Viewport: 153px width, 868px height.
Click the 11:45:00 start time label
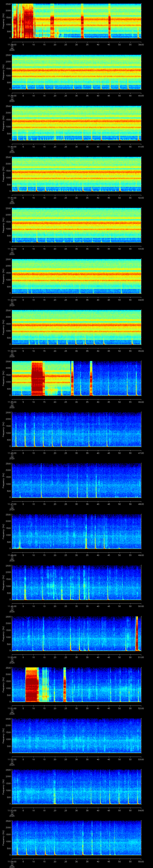(x=12, y=402)
